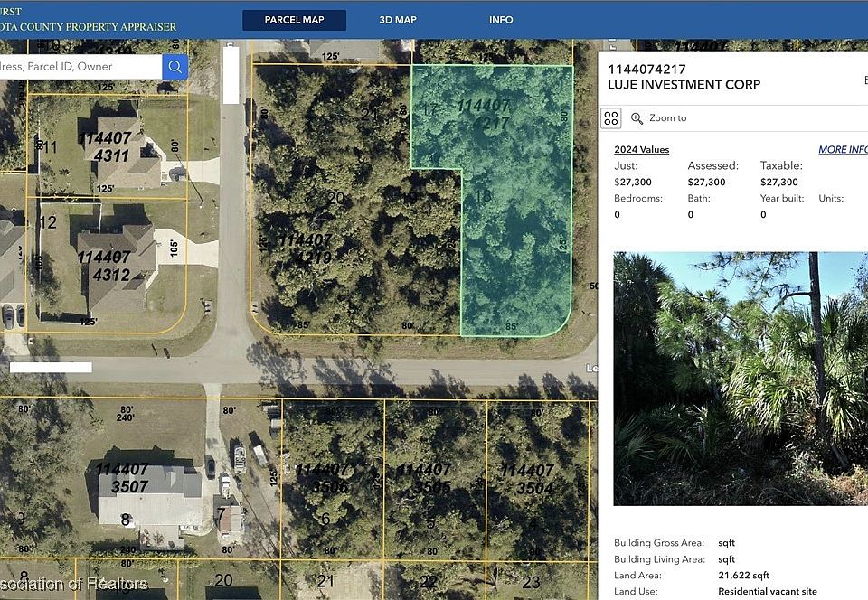Click the blue search magnifier button
The width and height of the screenshot is (868, 600).
coord(175,67)
